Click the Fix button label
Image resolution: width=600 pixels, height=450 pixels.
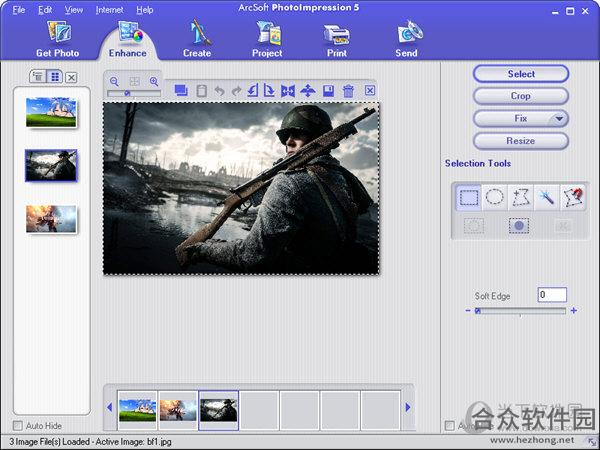(520, 119)
